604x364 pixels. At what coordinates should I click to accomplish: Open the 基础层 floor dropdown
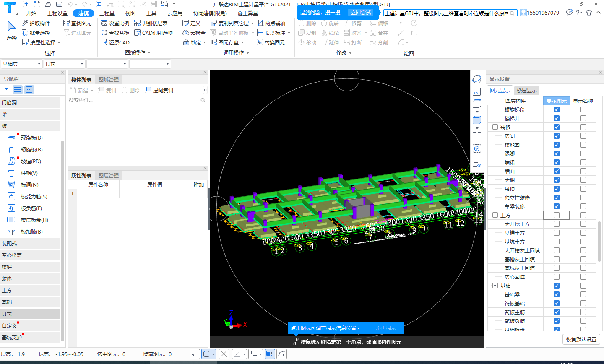21,64
